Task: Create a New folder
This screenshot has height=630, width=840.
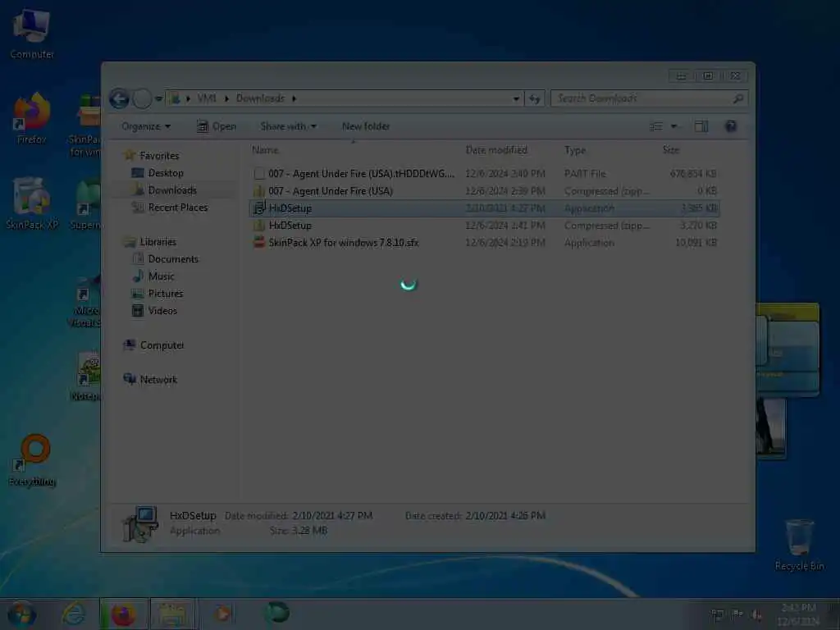Action: click(366, 126)
